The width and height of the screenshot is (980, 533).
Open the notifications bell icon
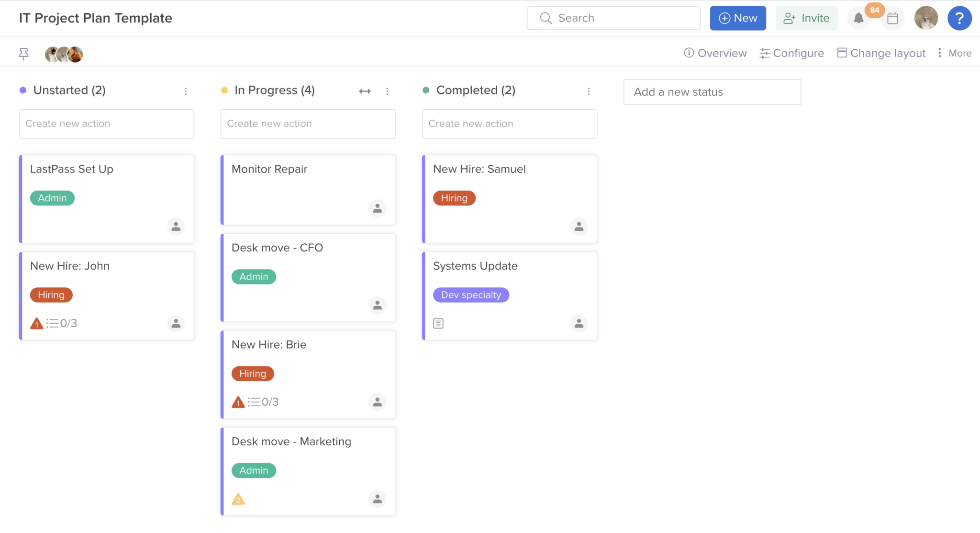pos(859,18)
